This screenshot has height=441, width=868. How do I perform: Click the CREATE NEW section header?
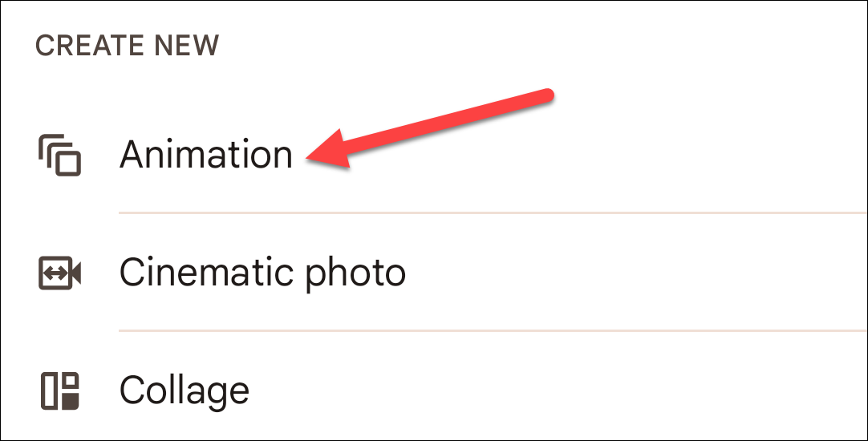[127, 46]
